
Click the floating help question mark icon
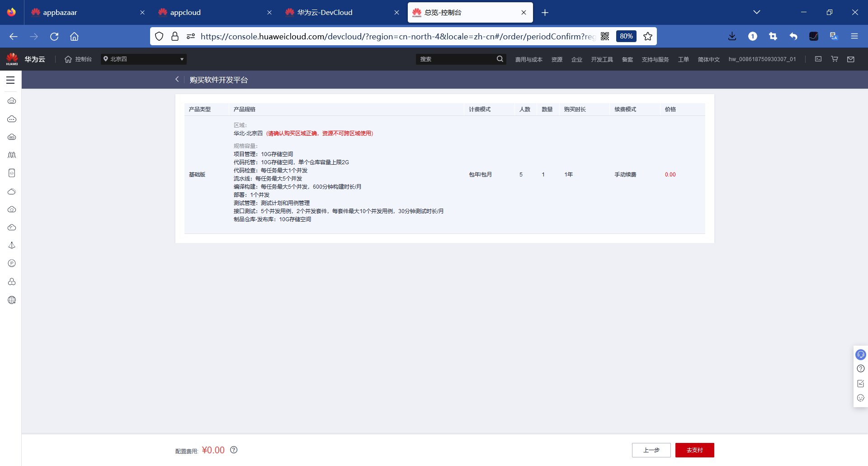pos(861,369)
